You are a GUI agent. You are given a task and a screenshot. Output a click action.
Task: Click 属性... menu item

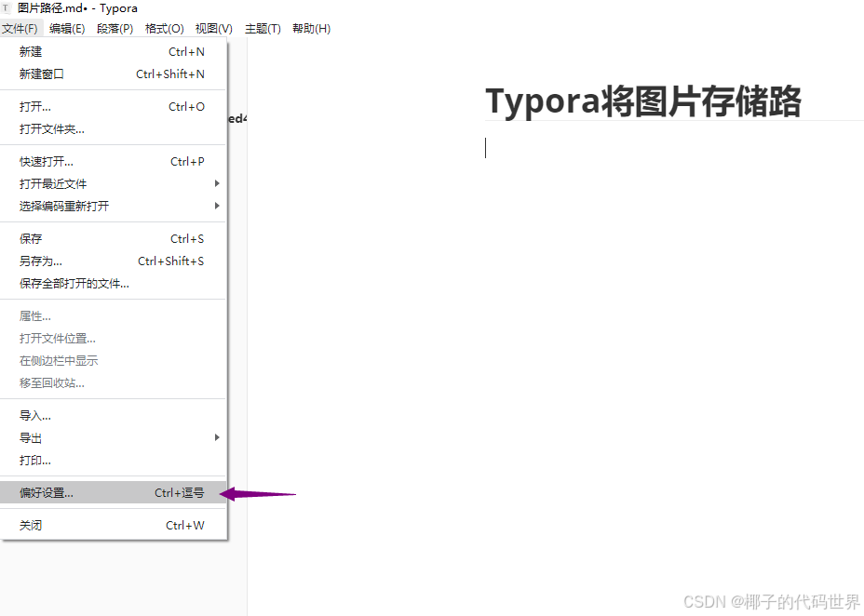pos(113,316)
